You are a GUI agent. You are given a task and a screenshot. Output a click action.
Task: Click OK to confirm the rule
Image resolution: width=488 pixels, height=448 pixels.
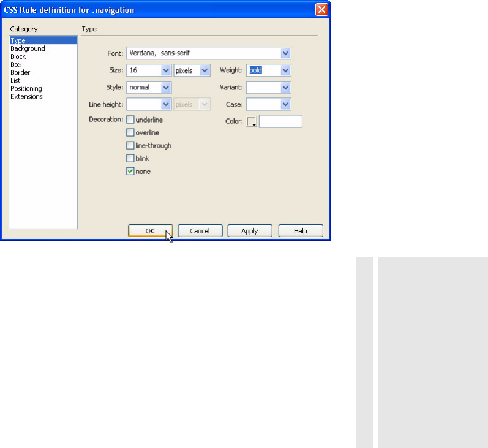[x=151, y=231]
